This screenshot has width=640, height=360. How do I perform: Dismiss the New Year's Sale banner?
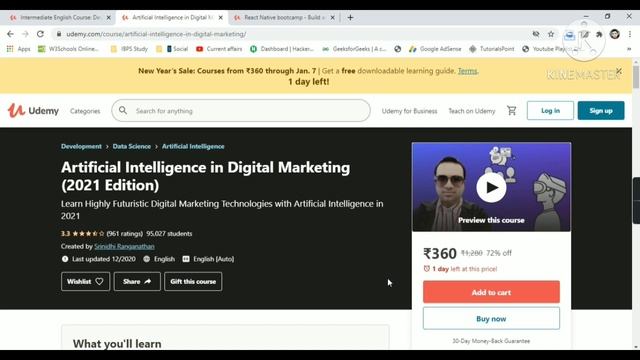click(619, 71)
